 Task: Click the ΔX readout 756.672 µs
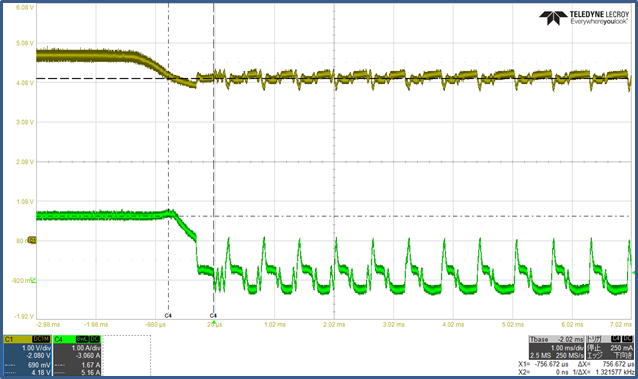coord(618,364)
